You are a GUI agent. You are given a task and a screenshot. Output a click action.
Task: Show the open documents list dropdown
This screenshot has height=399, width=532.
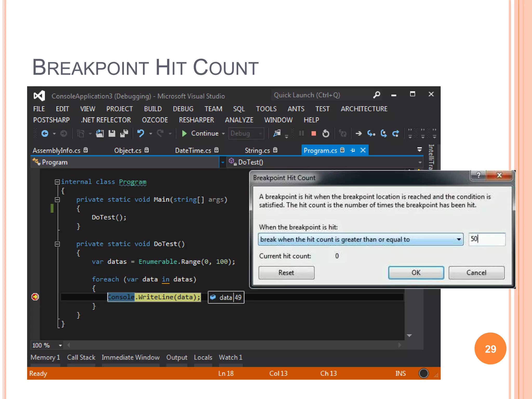(419, 149)
